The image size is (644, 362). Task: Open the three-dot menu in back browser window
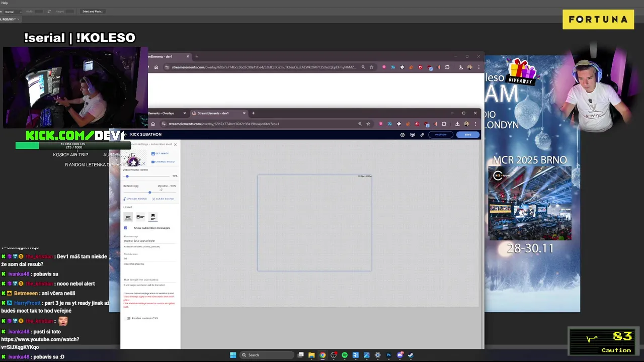tap(478, 67)
